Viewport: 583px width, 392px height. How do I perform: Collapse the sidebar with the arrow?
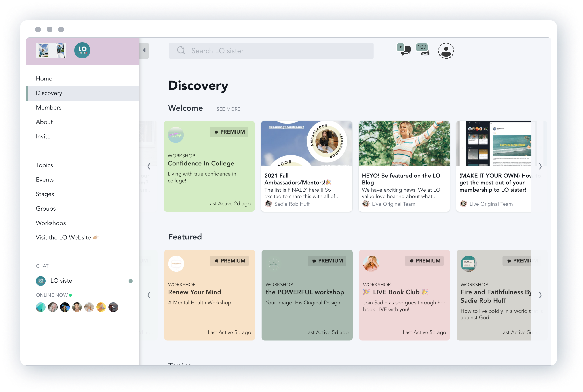(144, 50)
